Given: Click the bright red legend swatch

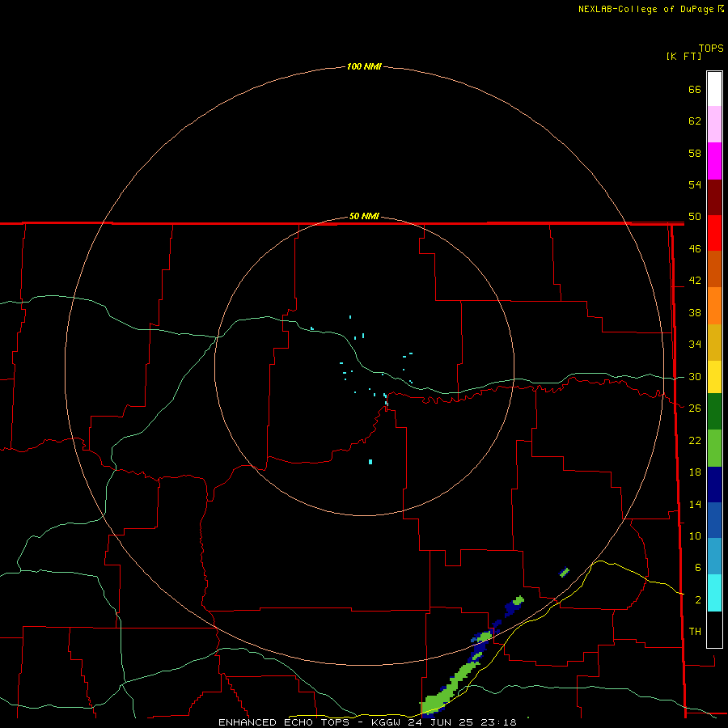Looking at the screenshot, I should tap(714, 233).
